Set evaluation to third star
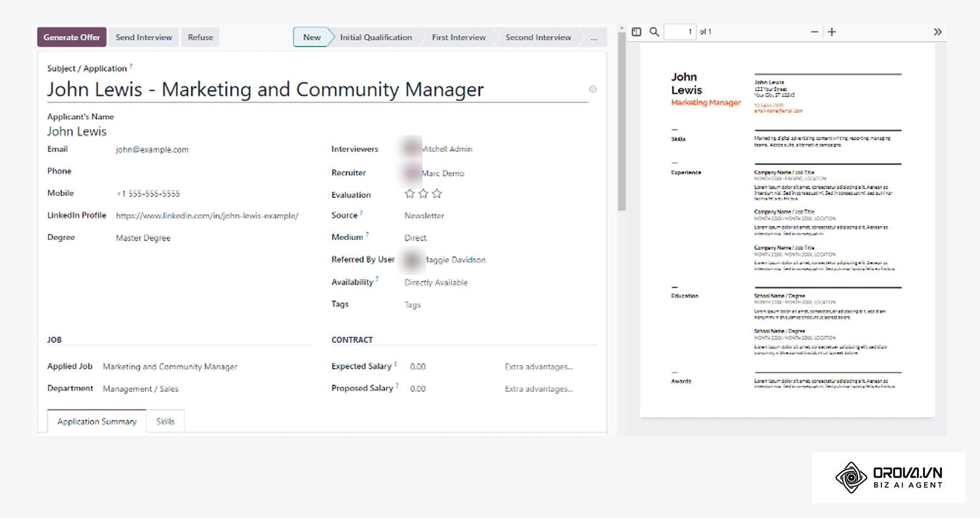 click(437, 193)
